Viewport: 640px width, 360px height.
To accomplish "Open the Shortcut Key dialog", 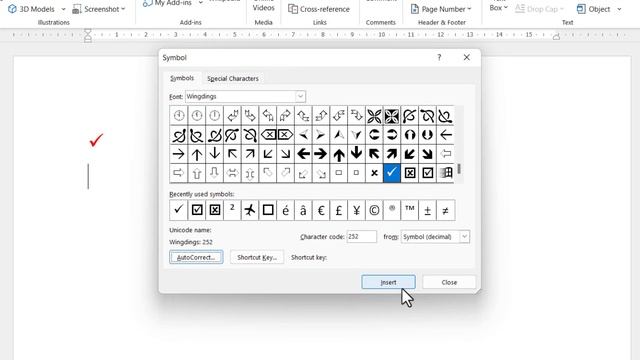I will click(x=257, y=257).
